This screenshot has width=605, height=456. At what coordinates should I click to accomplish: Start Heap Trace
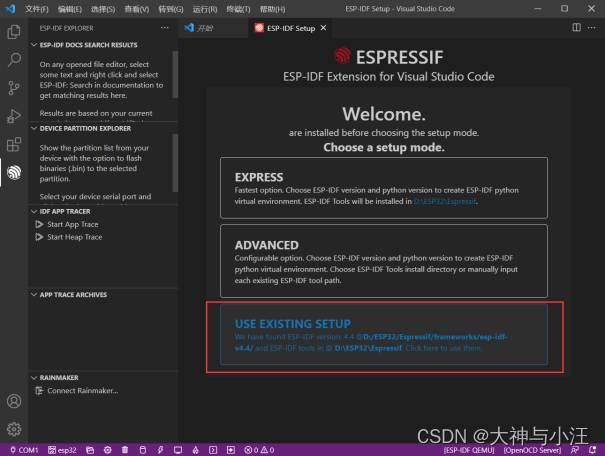pos(74,237)
